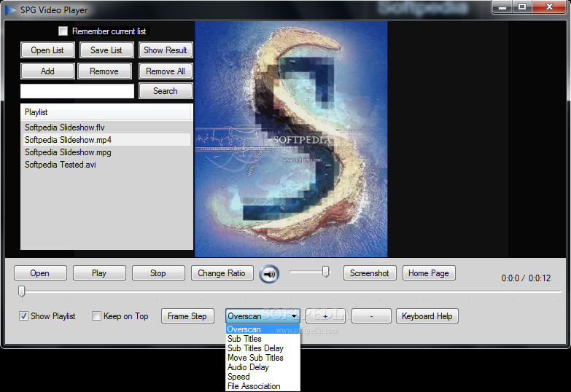Select Softpedia Slideshow.mpg in playlist
Screen dimensions: 571x392
[x=106, y=152]
